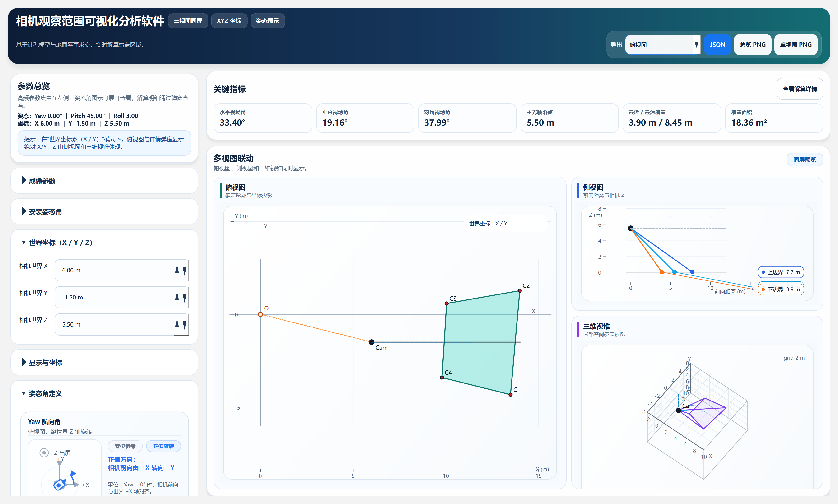Viewport: 838px width, 504px height.
Task: Click the camera point in side view
Action: click(x=631, y=228)
